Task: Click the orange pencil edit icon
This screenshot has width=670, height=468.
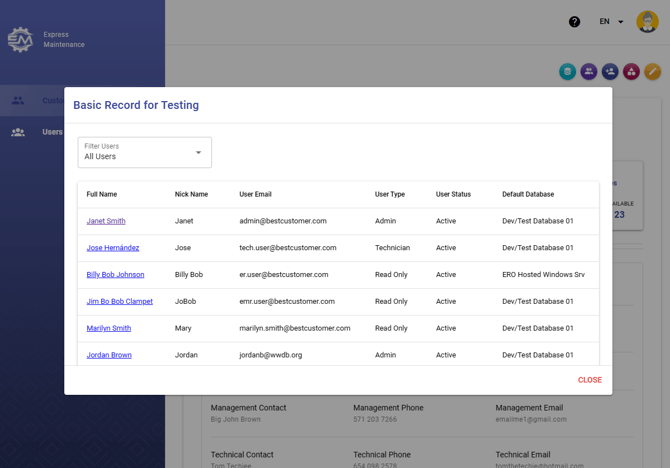Action: [x=652, y=72]
